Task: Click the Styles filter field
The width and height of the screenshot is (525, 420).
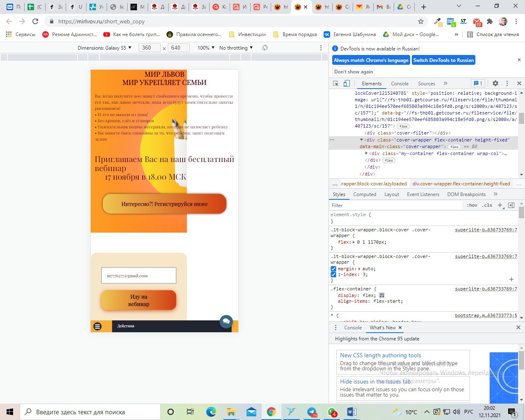Action: [x=396, y=205]
